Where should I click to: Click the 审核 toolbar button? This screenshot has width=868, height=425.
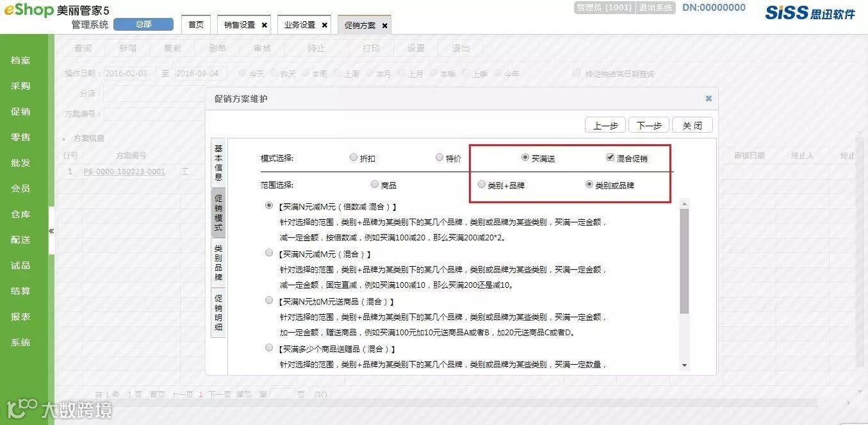(x=262, y=48)
